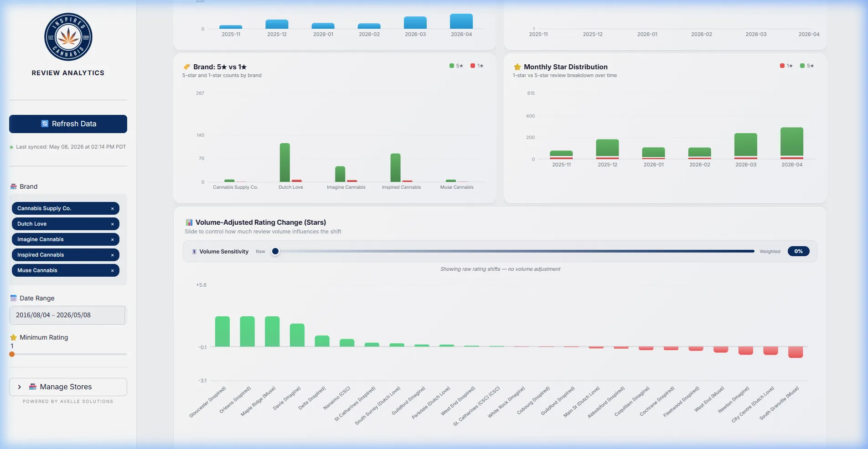The height and width of the screenshot is (449, 868).
Task: Click the star icon beside Monthly Star Distribution
Action: coord(517,67)
